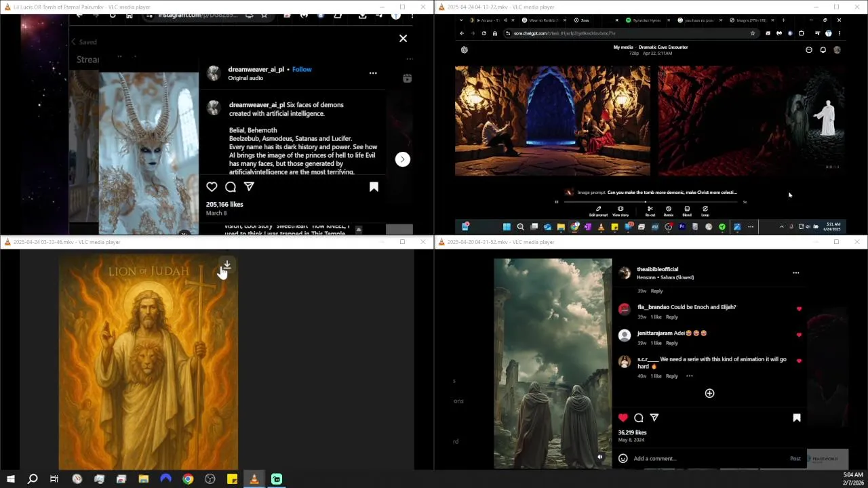868x488 pixels.
Task: Click the Original audio link
Action: pyautogui.click(x=245, y=78)
